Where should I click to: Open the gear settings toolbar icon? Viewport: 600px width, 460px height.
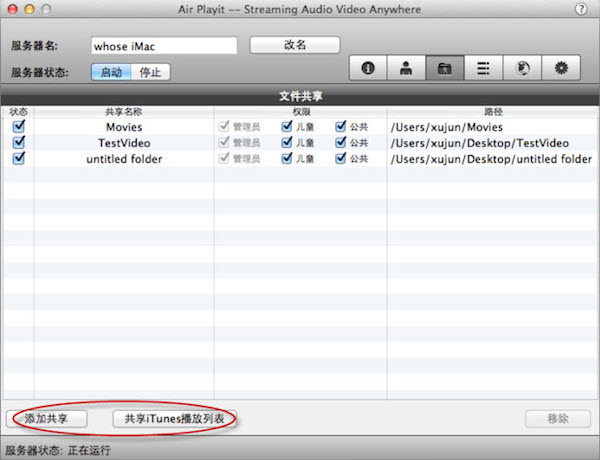(561, 68)
